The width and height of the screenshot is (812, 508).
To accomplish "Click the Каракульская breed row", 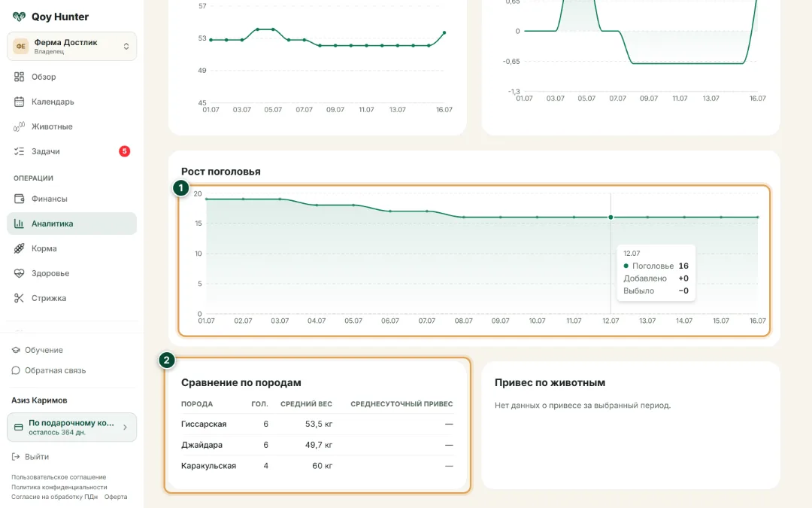I will tap(317, 466).
